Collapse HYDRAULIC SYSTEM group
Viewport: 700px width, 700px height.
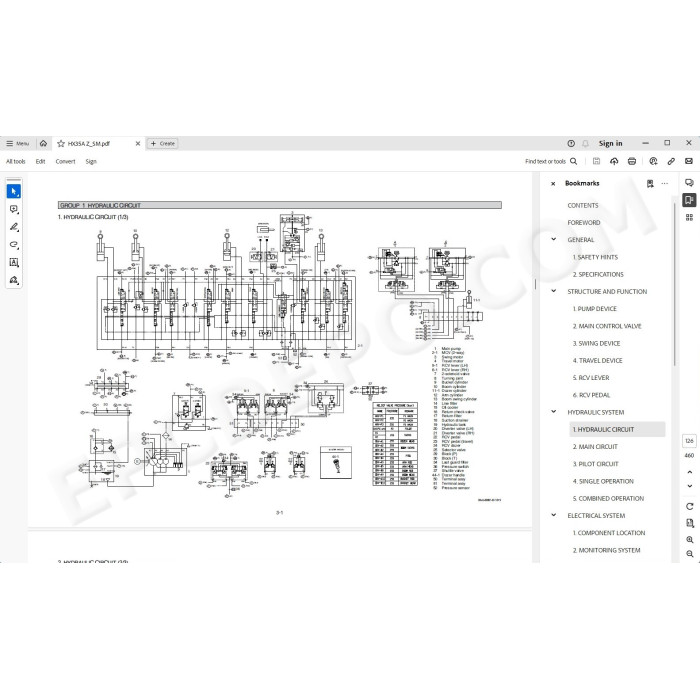tap(554, 412)
